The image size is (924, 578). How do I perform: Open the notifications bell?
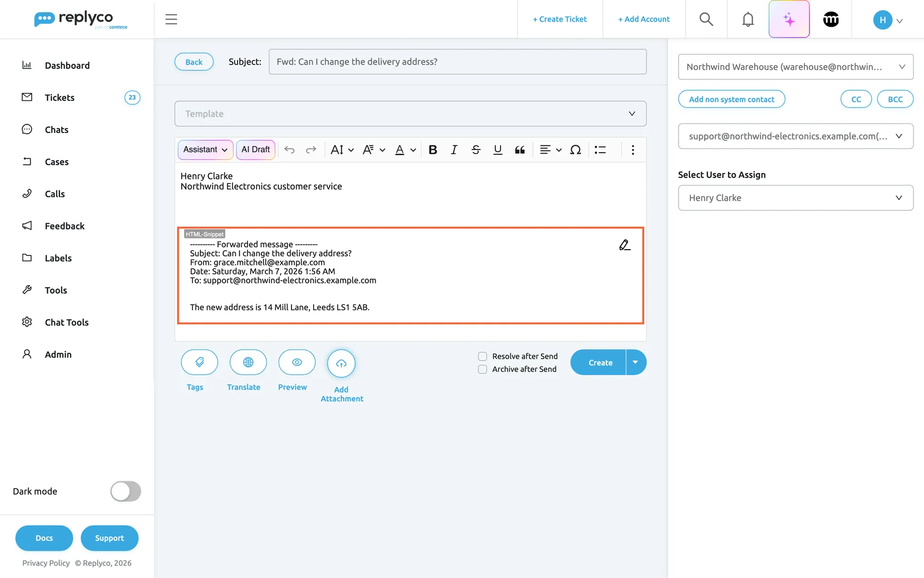coord(748,20)
